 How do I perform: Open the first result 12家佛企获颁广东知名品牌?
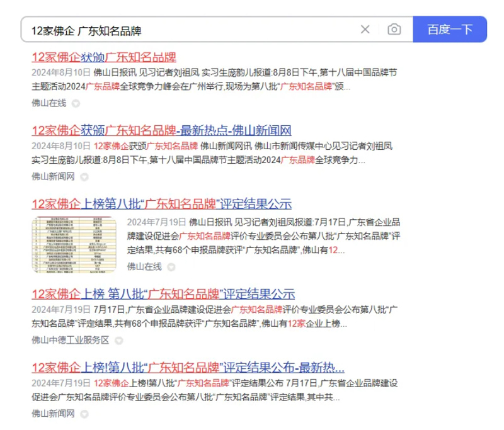104,57
